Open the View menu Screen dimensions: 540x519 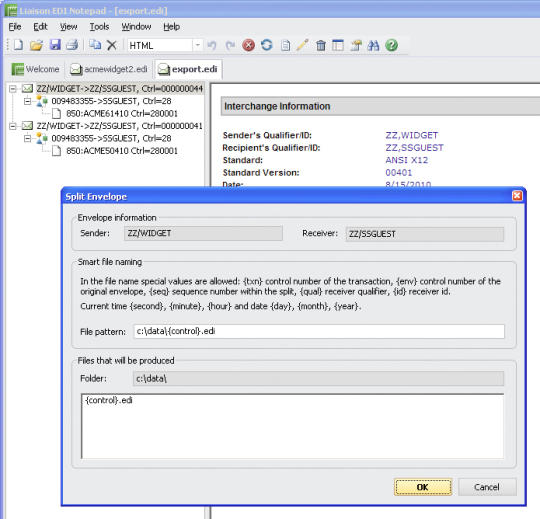coord(69,27)
